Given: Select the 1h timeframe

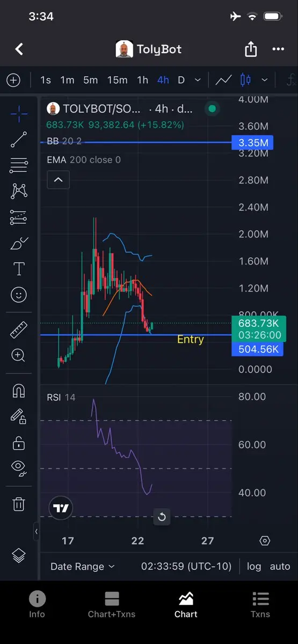Looking at the screenshot, I should [x=142, y=80].
